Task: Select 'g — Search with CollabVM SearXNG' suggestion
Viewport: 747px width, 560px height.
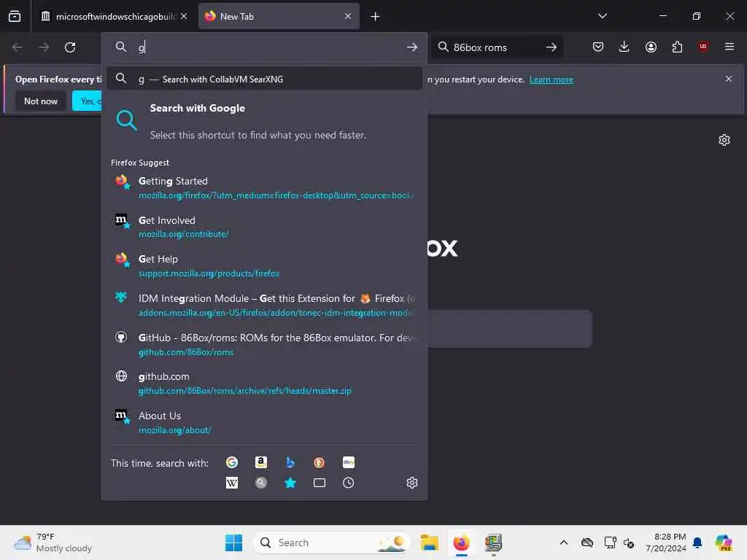Action: 264,79
